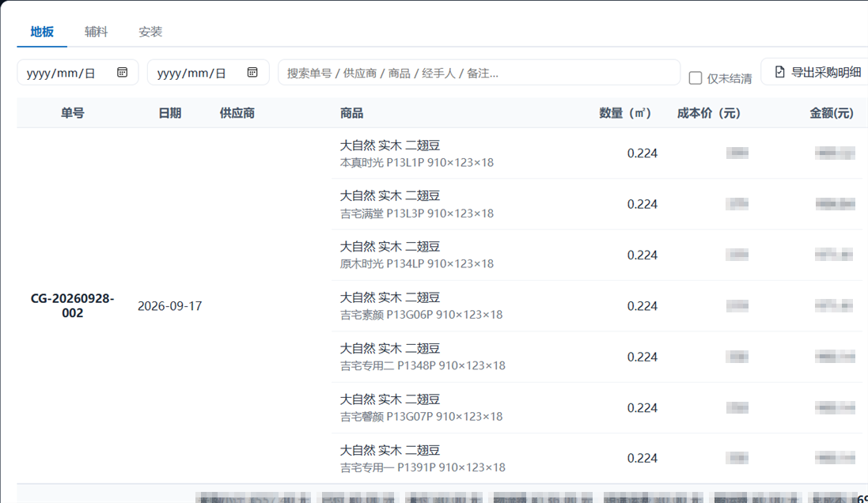Click quantity 0.224 in the 原木时光 row
868x503 pixels.
[642, 255]
